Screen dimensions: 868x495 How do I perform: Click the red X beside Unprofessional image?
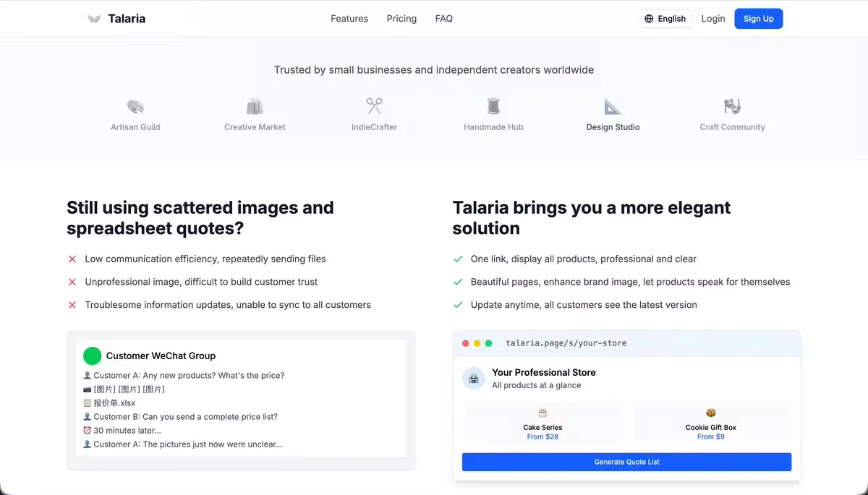pos(72,282)
